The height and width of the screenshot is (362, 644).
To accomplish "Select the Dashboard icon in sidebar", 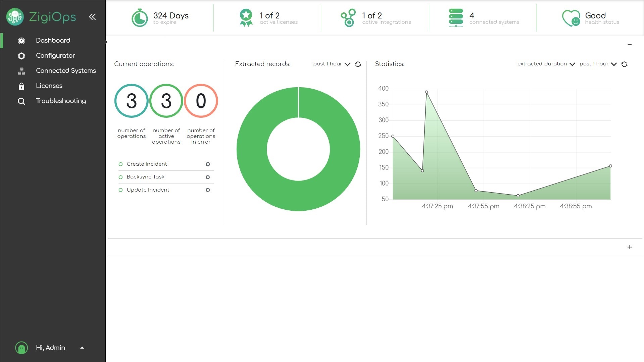I will (x=21, y=41).
